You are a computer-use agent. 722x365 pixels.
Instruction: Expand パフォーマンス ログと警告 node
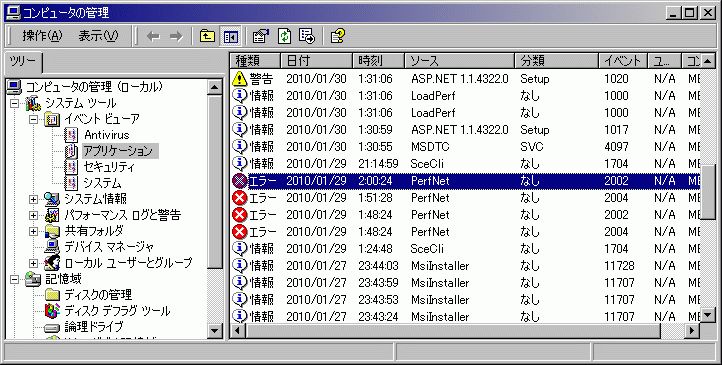(33, 215)
